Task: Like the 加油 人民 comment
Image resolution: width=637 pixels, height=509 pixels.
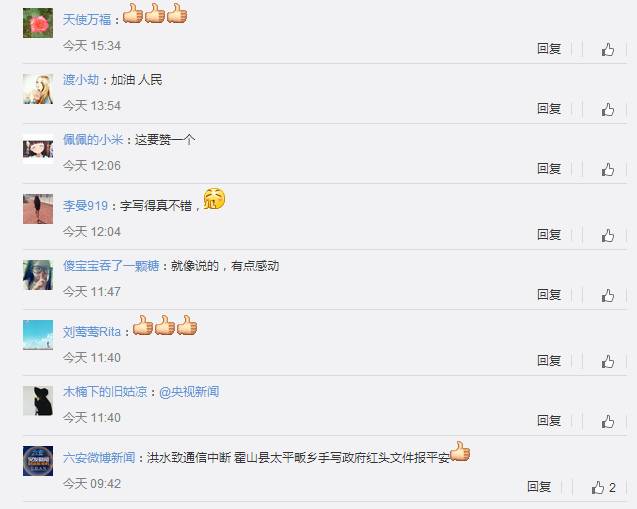Action: (x=608, y=109)
